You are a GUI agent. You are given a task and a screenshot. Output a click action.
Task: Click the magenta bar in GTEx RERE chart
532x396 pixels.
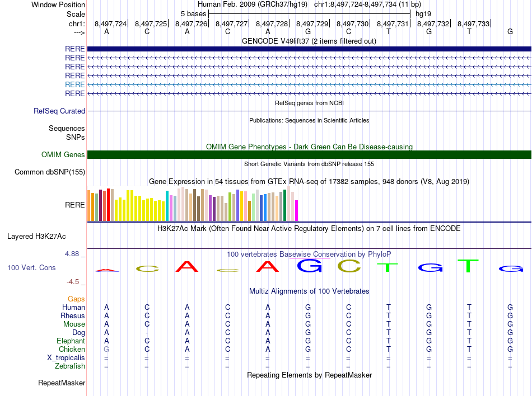coord(297,211)
